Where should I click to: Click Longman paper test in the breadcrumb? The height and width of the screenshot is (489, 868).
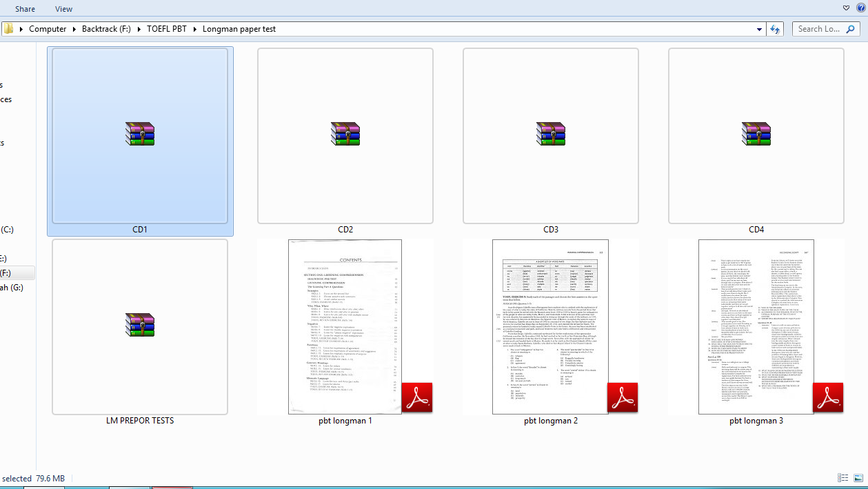click(239, 29)
